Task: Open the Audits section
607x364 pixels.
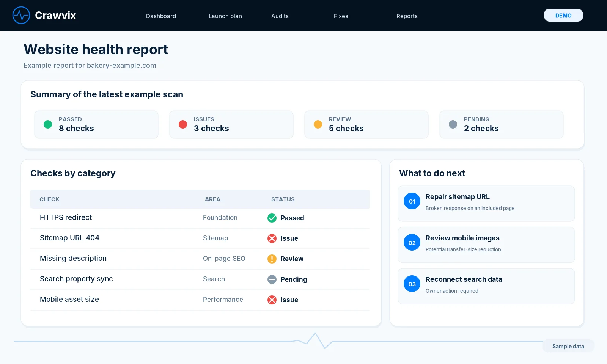Action: click(280, 16)
